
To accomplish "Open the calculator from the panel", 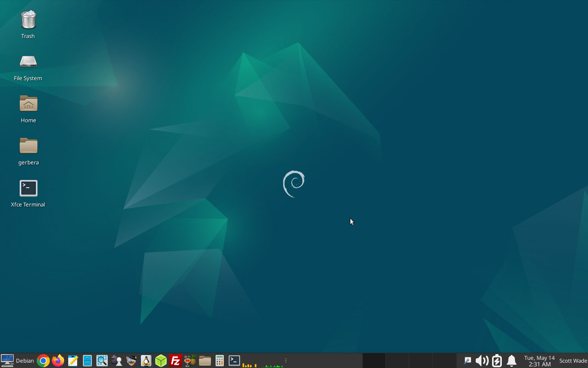I will (220, 361).
